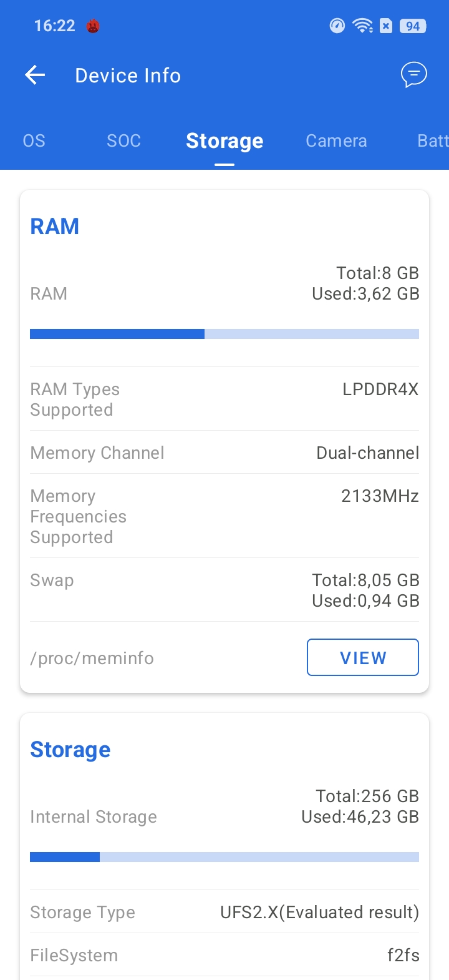
Task: Tap the RAM usage progress bar
Action: (x=224, y=334)
